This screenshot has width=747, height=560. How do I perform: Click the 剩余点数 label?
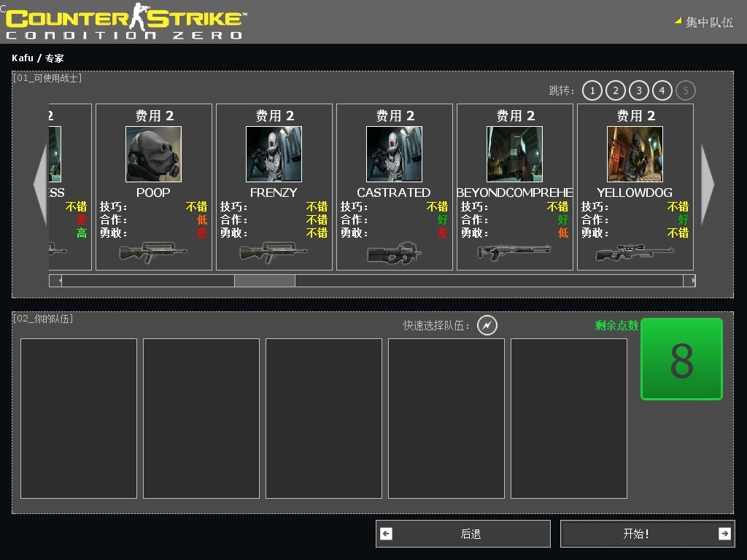(616, 325)
